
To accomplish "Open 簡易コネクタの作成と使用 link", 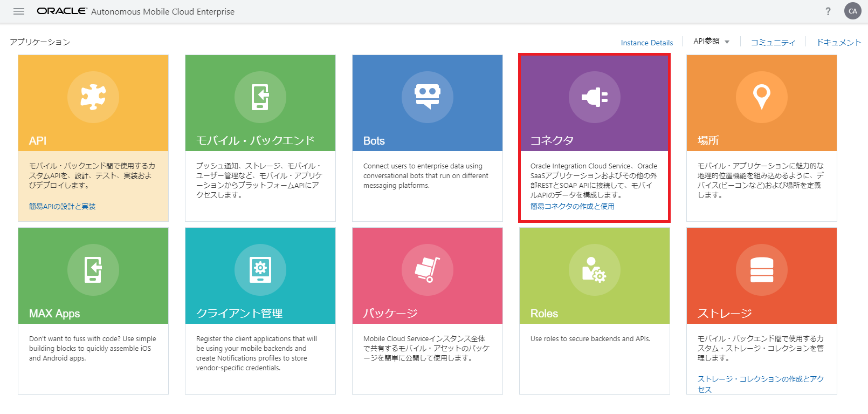I will [x=573, y=206].
